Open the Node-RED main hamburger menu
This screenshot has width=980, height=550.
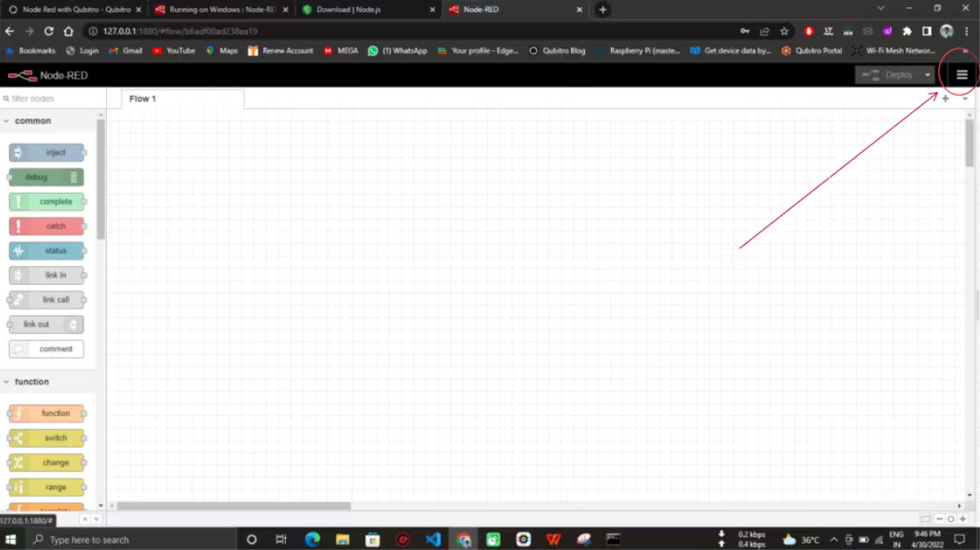point(961,75)
